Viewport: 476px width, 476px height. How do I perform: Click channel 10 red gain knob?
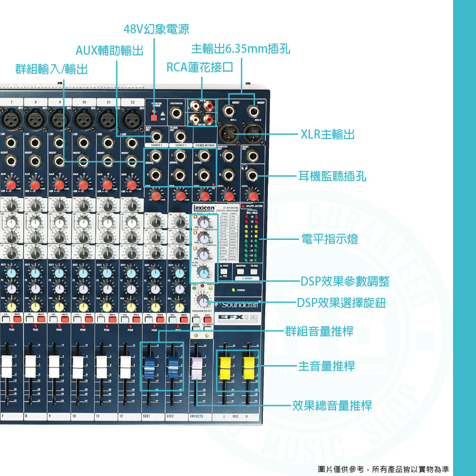pos(83,185)
